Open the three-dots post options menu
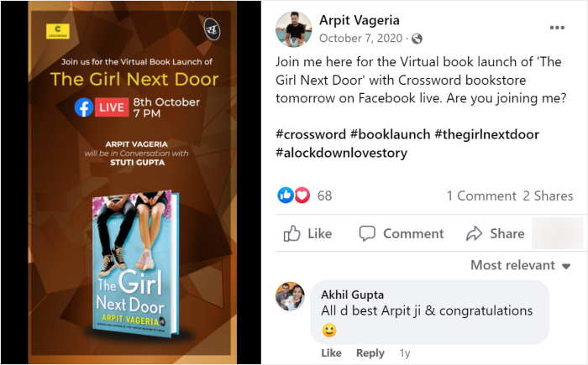 (x=557, y=28)
